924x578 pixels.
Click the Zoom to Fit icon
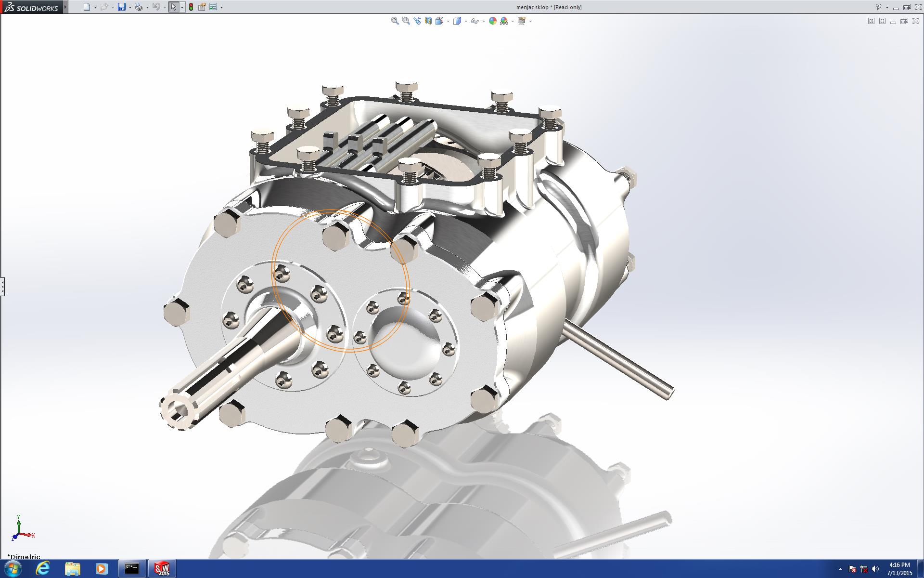[x=395, y=21]
